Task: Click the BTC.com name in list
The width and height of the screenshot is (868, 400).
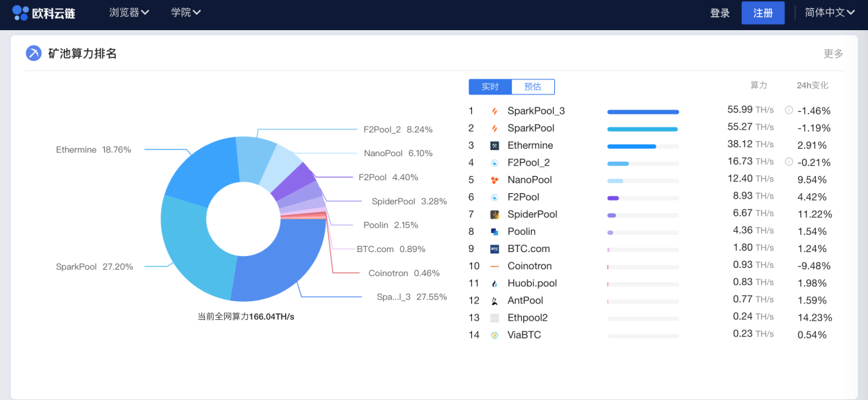Action: point(529,249)
